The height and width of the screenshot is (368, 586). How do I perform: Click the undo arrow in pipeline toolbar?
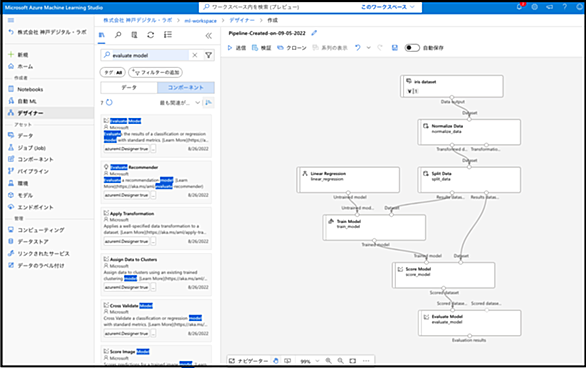(x=358, y=48)
